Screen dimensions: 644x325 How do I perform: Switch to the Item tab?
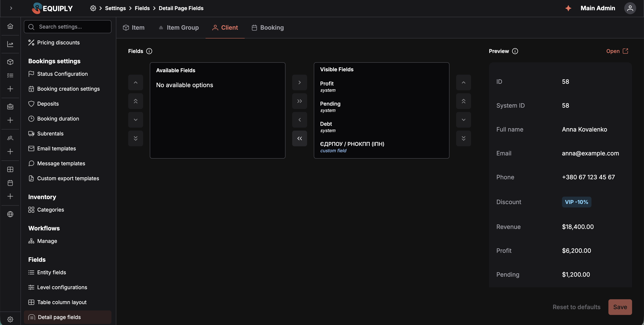133,28
